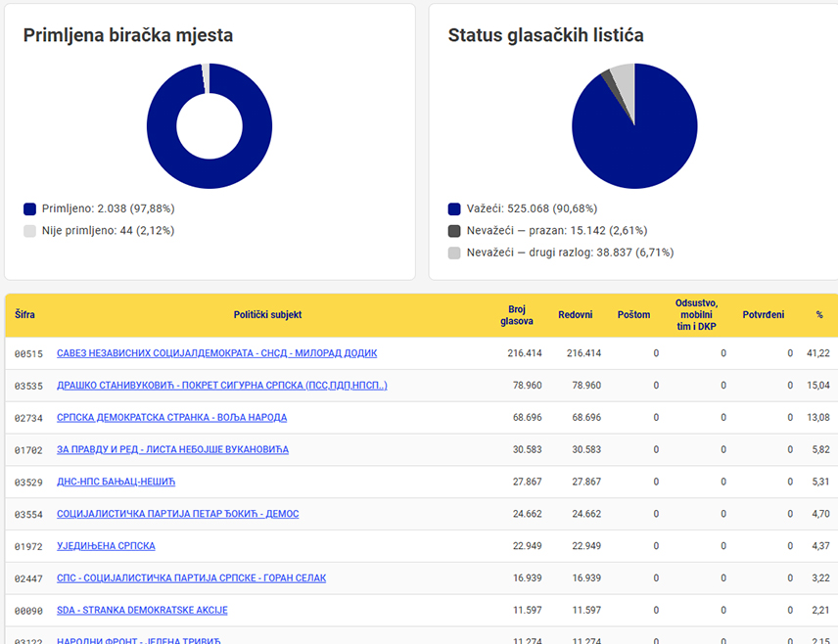This screenshot has width=838, height=644.
Task: Open Социјалистичка Партија Петар Ђокић - Демос link
Action: click(177, 514)
